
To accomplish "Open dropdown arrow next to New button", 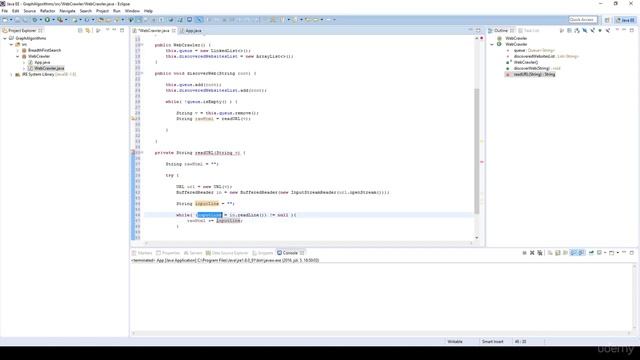I will pyautogui.click(x=11, y=20).
